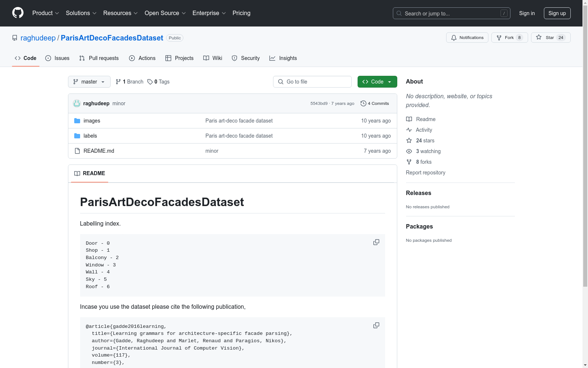Open the Insights tab
This screenshot has height=368, width=588.
[x=283, y=58]
